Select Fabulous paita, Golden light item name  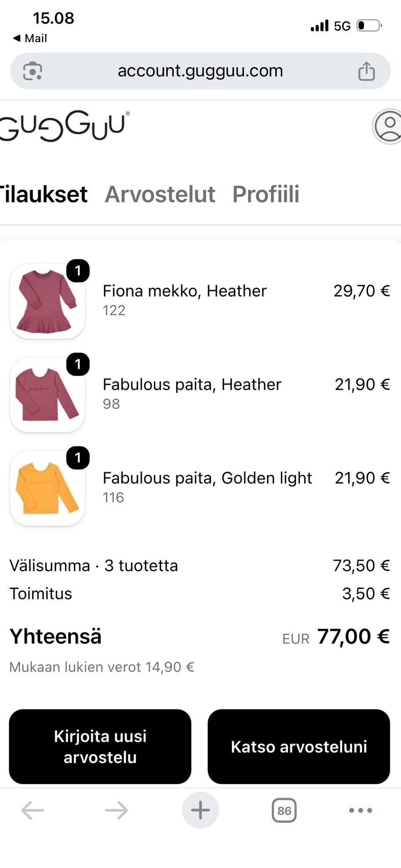pyautogui.click(x=207, y=478)
